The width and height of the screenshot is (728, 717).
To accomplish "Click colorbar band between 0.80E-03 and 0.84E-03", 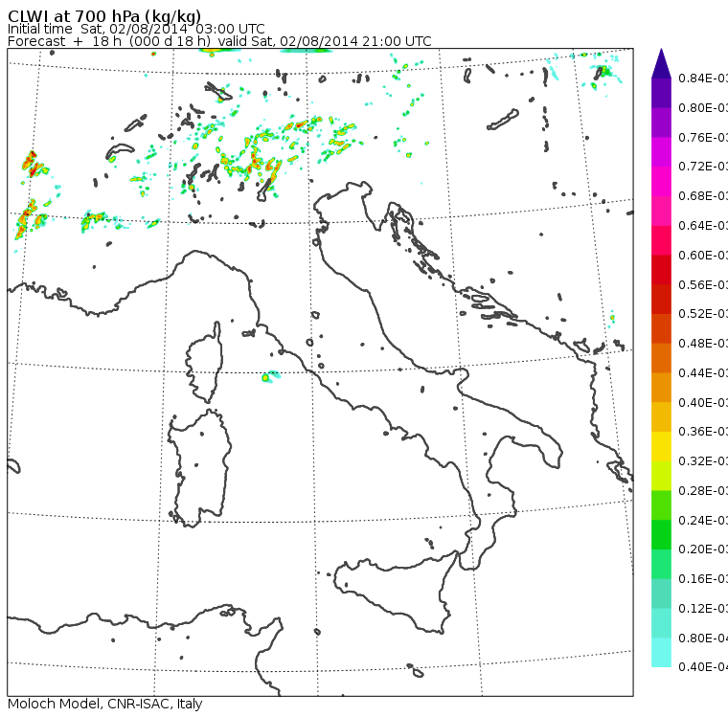I will (x=661, y=93).
